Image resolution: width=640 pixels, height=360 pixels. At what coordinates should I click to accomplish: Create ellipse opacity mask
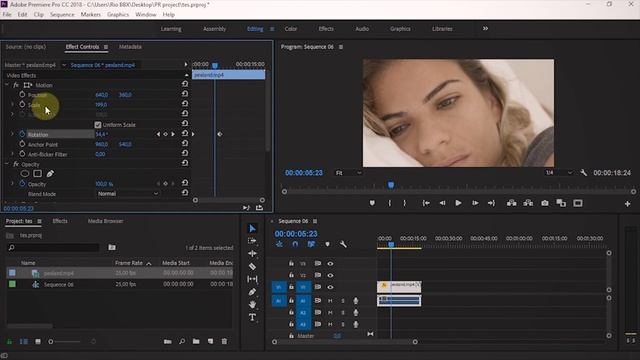pos(24,174)
